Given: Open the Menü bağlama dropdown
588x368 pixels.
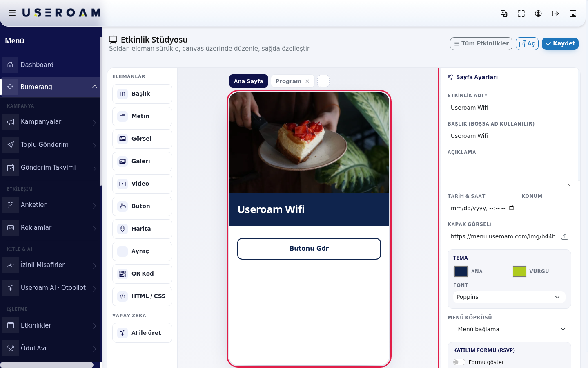Looking at the screenshot, I should coord(509,329).
